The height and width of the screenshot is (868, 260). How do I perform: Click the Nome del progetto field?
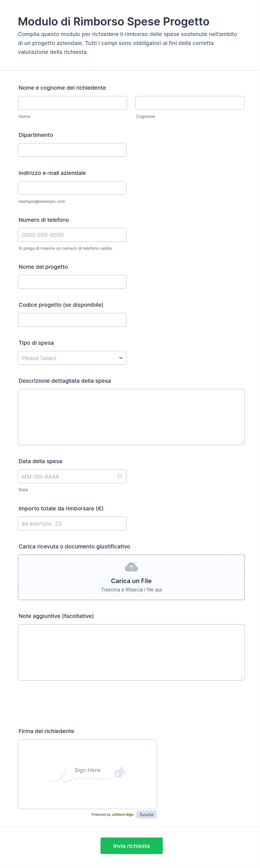72,282
